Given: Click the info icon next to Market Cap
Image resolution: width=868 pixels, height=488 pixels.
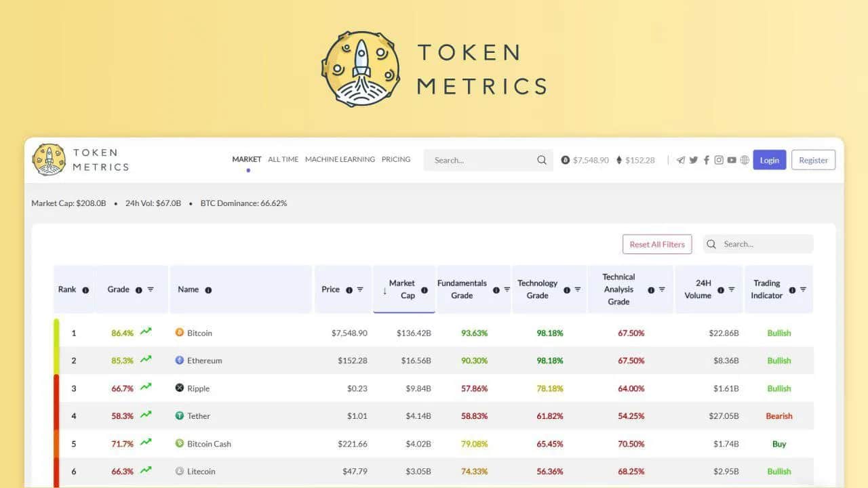Looking at the screenshot, I should (x=425, y=290).
